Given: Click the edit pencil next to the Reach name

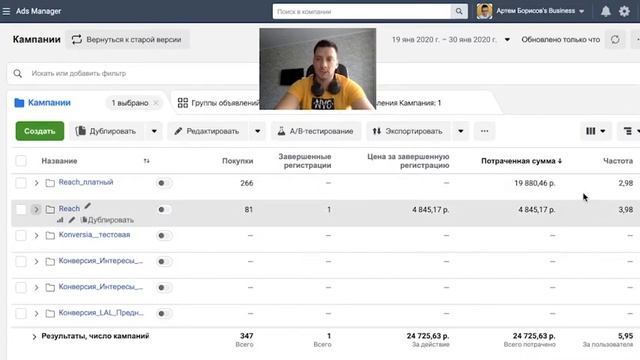Looking at the screenshot, I should (x=87, y=206).
